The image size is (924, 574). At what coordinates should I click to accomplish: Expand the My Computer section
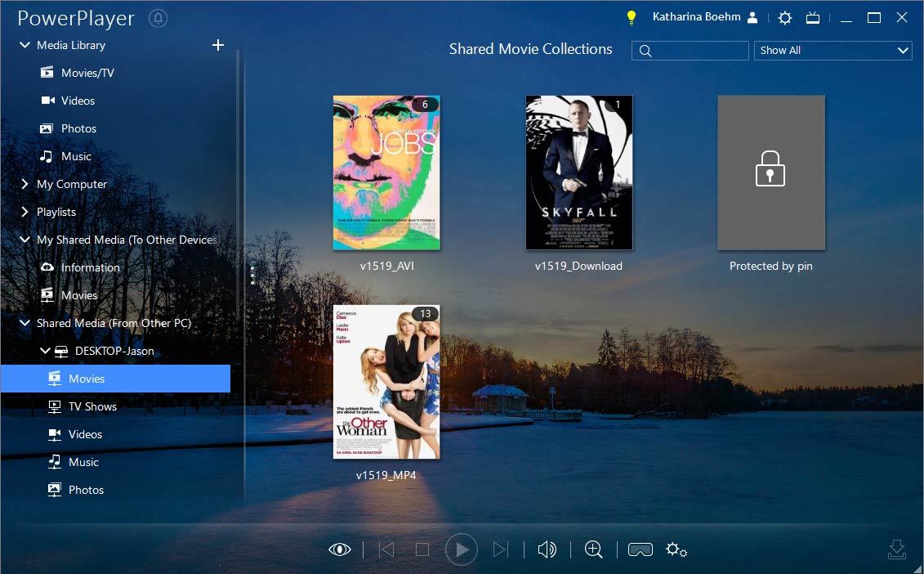[25, 184]
